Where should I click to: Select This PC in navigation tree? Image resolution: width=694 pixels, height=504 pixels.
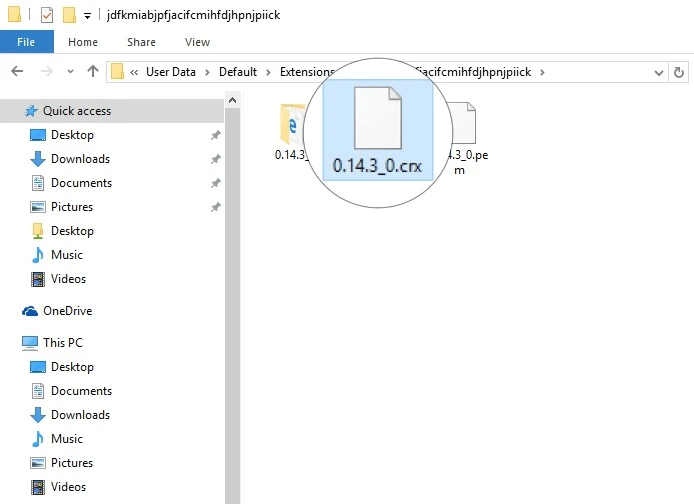point(62,343)
